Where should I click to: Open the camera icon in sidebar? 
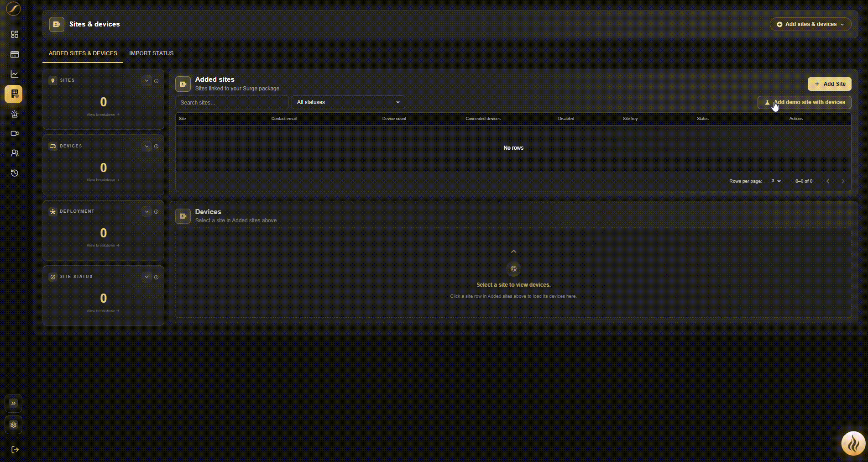[x=15, y=133]
